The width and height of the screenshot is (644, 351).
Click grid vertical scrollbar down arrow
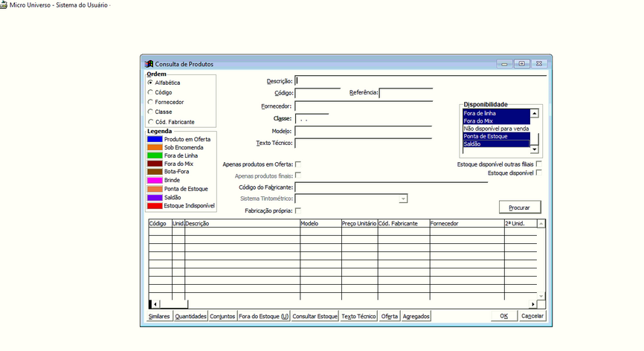coord(541,296)
